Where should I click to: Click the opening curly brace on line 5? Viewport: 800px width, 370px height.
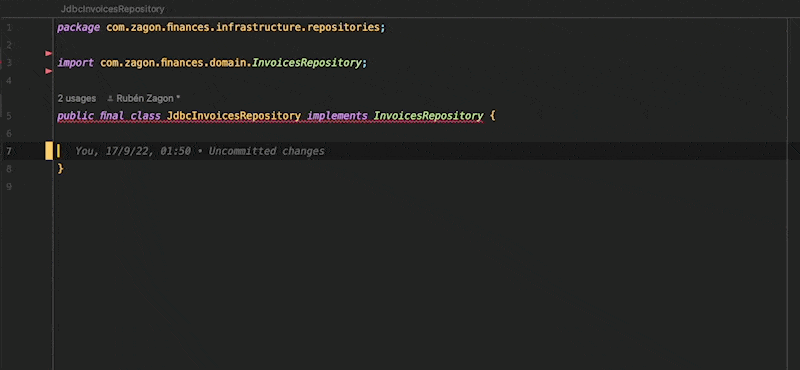[x=492, y=116]
